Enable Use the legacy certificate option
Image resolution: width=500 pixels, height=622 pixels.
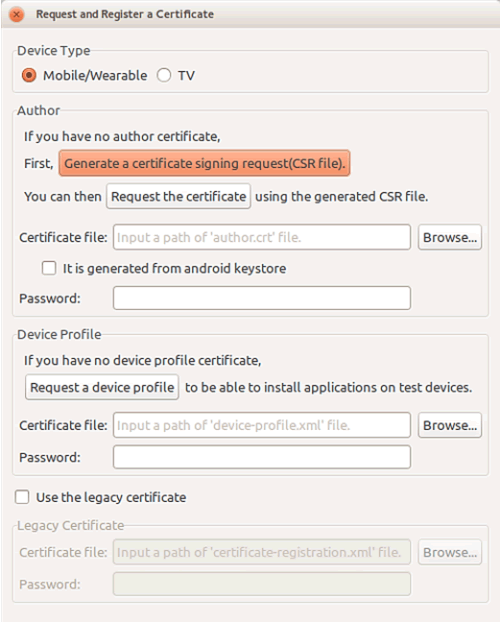(22, 497)
